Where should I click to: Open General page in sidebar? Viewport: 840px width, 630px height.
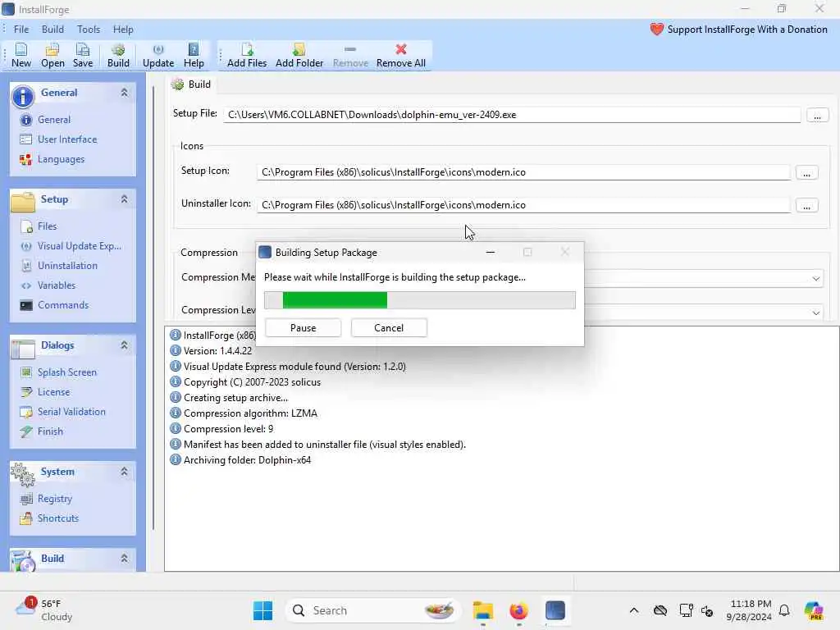(x=53, y=120)
